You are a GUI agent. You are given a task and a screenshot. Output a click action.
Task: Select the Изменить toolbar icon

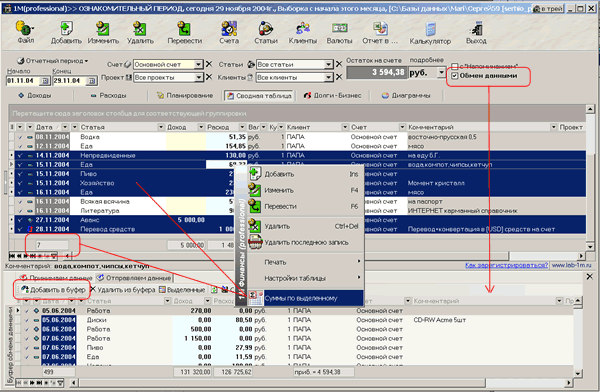coord(103,32)
